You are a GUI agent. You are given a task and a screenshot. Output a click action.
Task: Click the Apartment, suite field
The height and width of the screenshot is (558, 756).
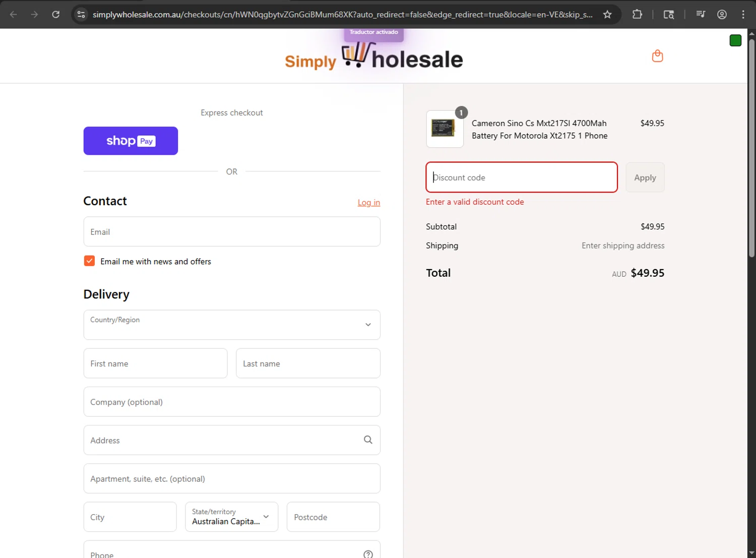click(232, 478)
